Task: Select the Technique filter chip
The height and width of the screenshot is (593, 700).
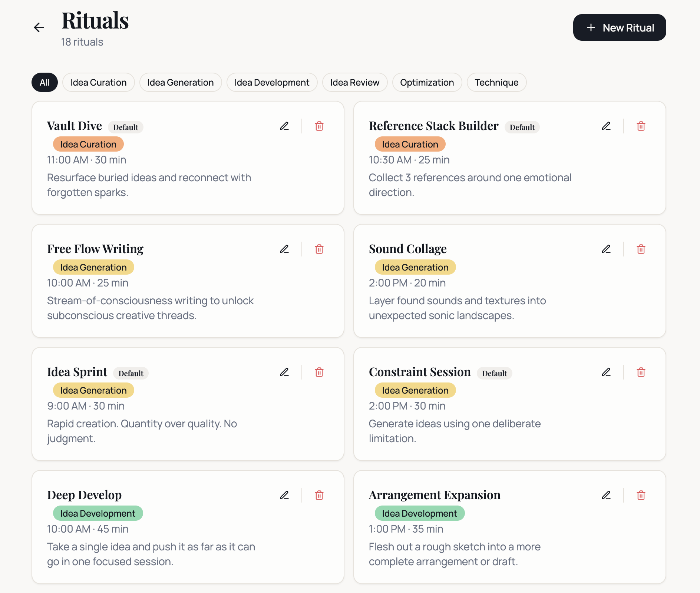Action: [496, 82]
